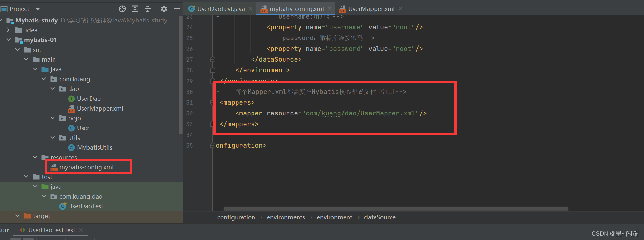Screen dimensions: 644x240
Task: Close the UserMapper.xml tab
Action: tap(400, 9)
